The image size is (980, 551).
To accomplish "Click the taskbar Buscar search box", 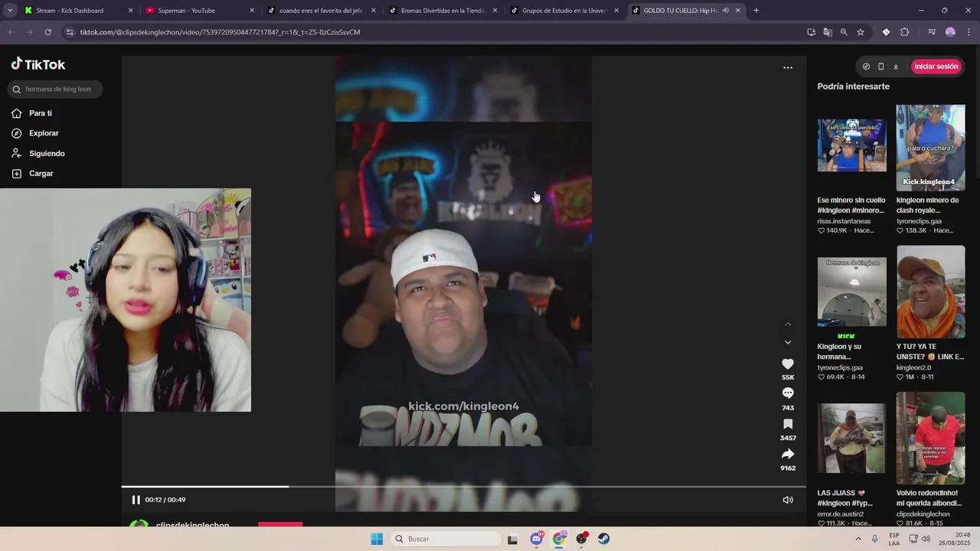I will [446, 539].
